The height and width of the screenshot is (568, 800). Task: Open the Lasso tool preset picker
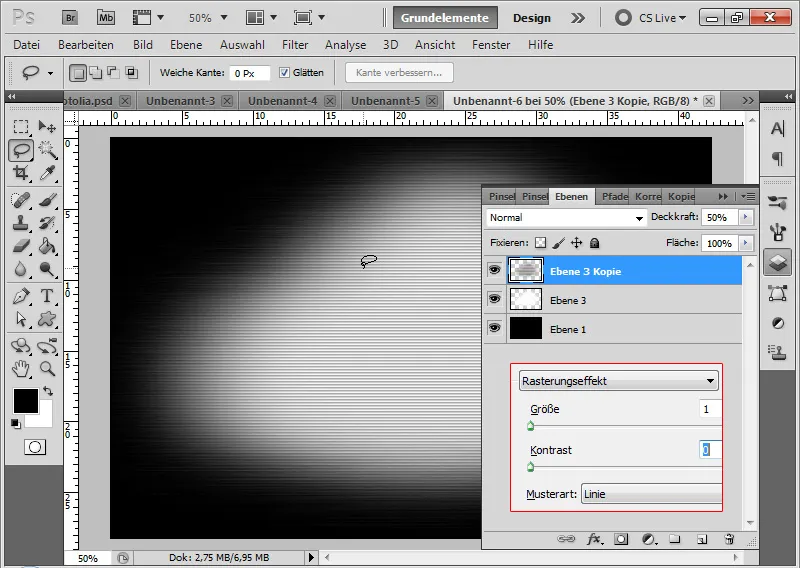[50, 73]
